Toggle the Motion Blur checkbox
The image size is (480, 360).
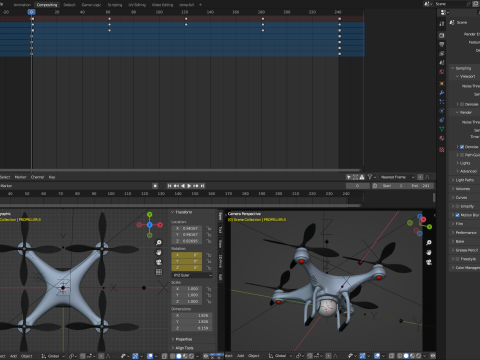pyautogui.click(x=458, y=215)
